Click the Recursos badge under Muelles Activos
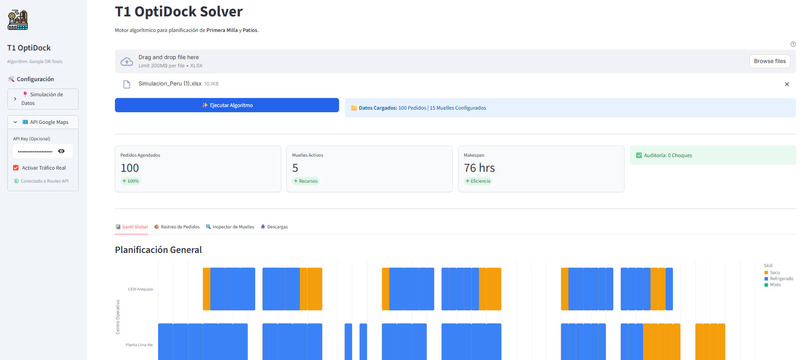This screenshot has height=360, width=806. [305, 181]
